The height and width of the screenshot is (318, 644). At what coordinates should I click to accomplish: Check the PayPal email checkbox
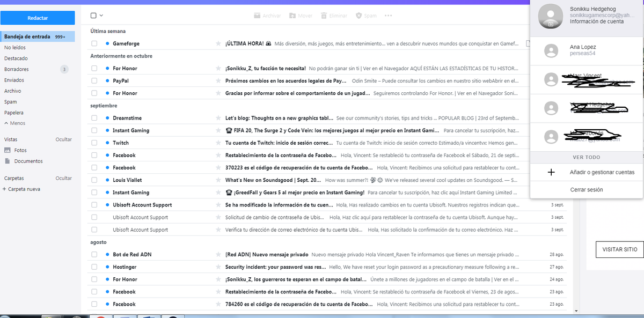coord(94,81)
